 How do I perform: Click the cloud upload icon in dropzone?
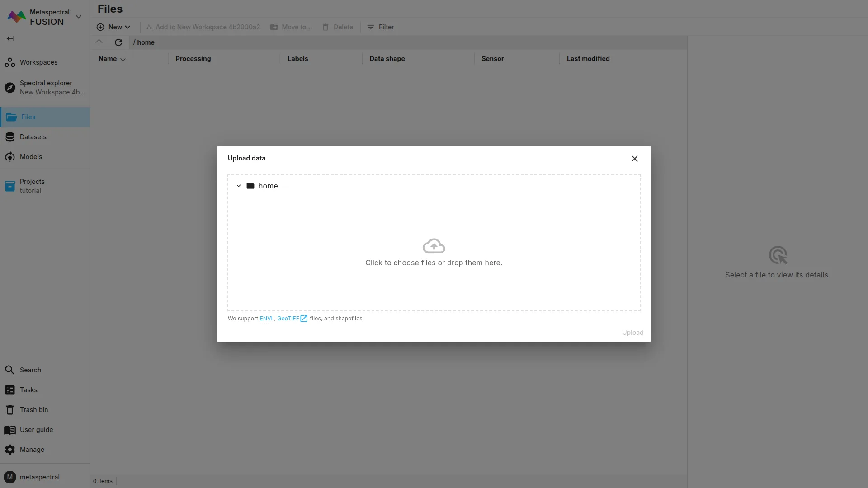[434, 246]
